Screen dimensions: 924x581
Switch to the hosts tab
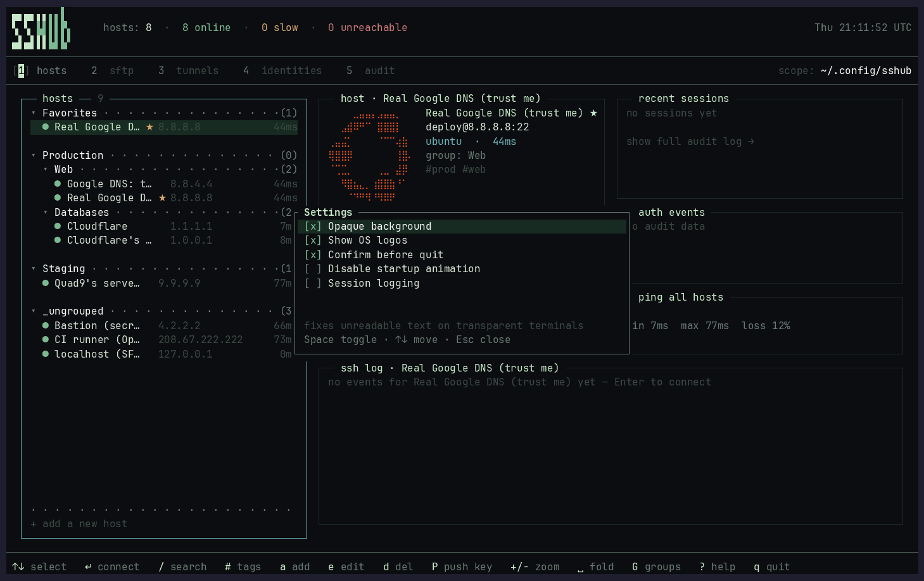point(40,70)
